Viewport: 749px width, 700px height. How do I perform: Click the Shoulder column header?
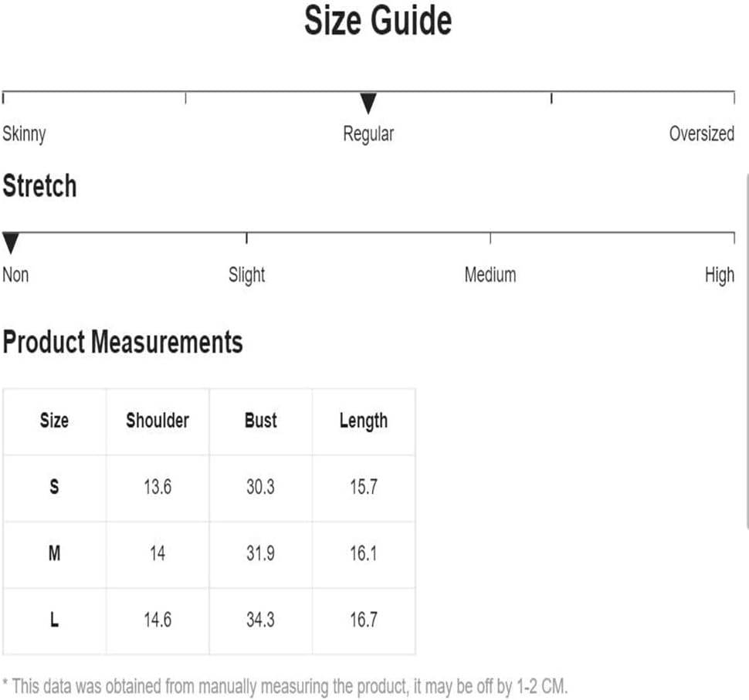[158, 421]
